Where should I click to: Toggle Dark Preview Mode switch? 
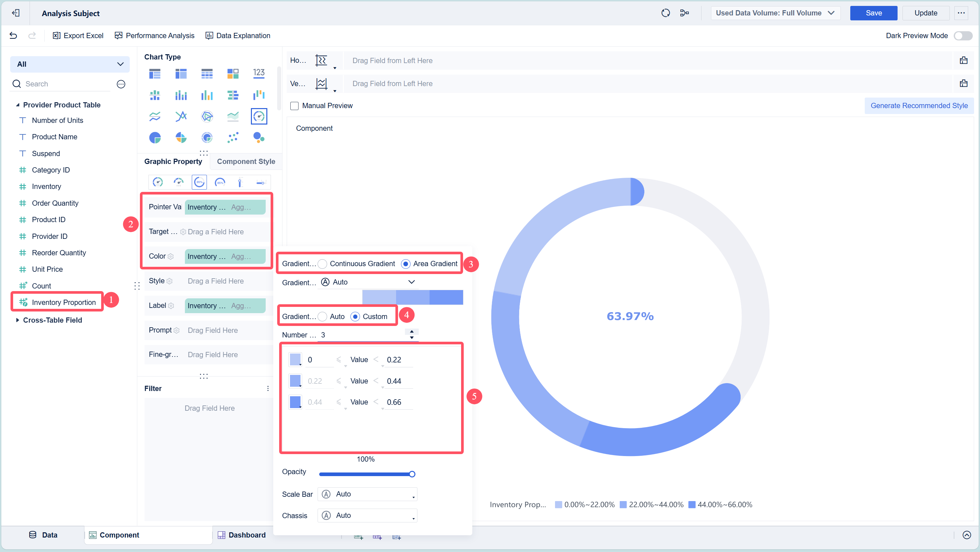point(963,36)
